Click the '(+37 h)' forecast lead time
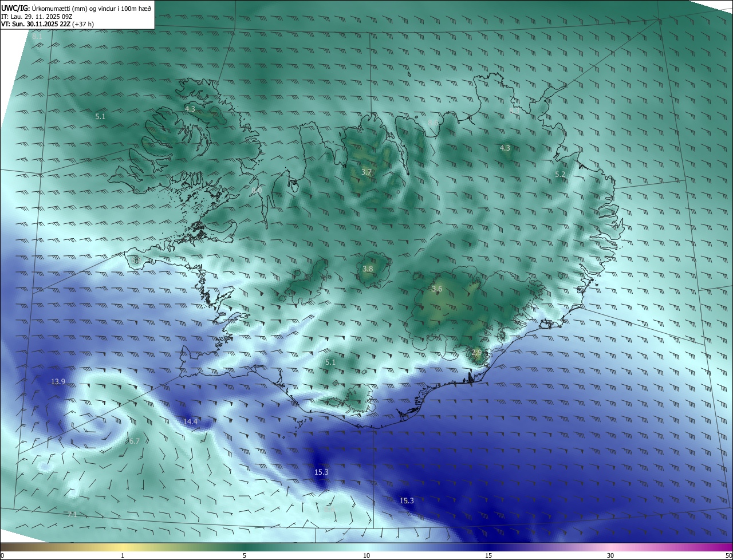 [x=83, y=24]
